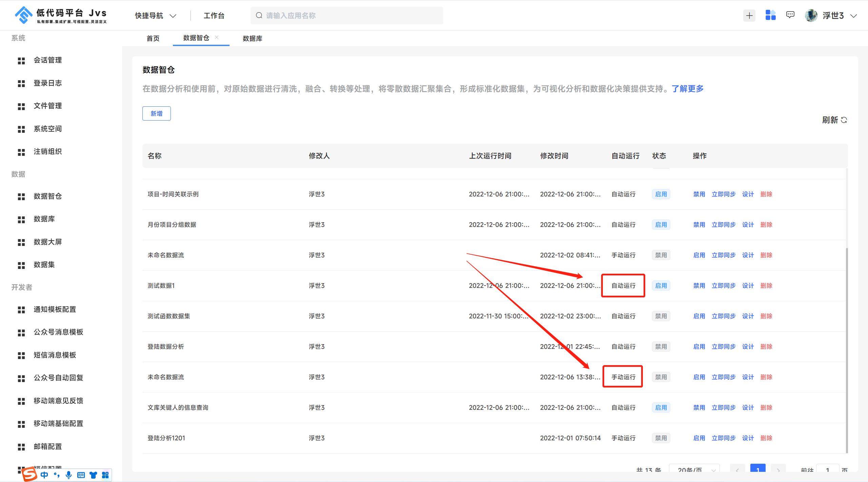Image resolution: width=868 pixels, height=482 pixels.
Task: Click 删除 for 测试函数数据集
Action: pyautogui.click(x=766, y=316)
